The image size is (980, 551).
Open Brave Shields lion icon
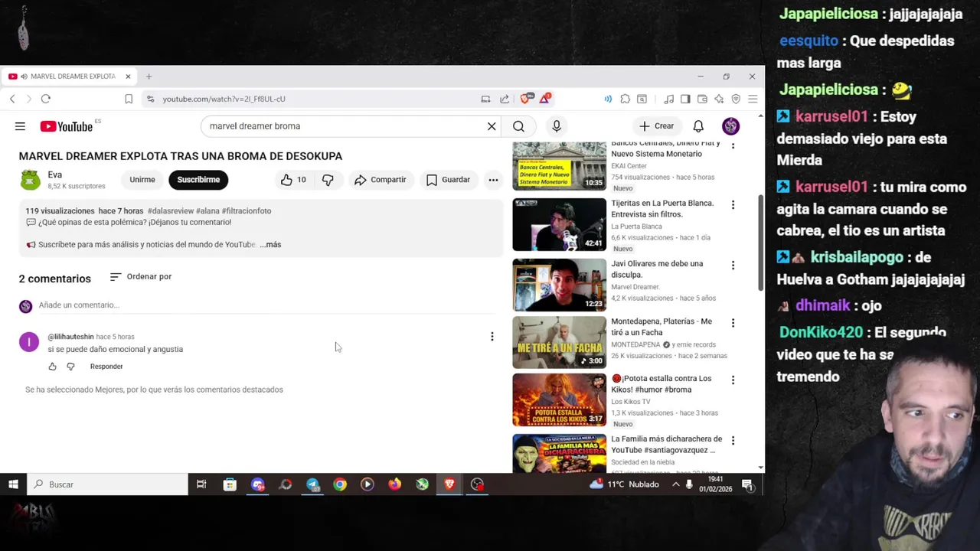click(x=526, y=99)
